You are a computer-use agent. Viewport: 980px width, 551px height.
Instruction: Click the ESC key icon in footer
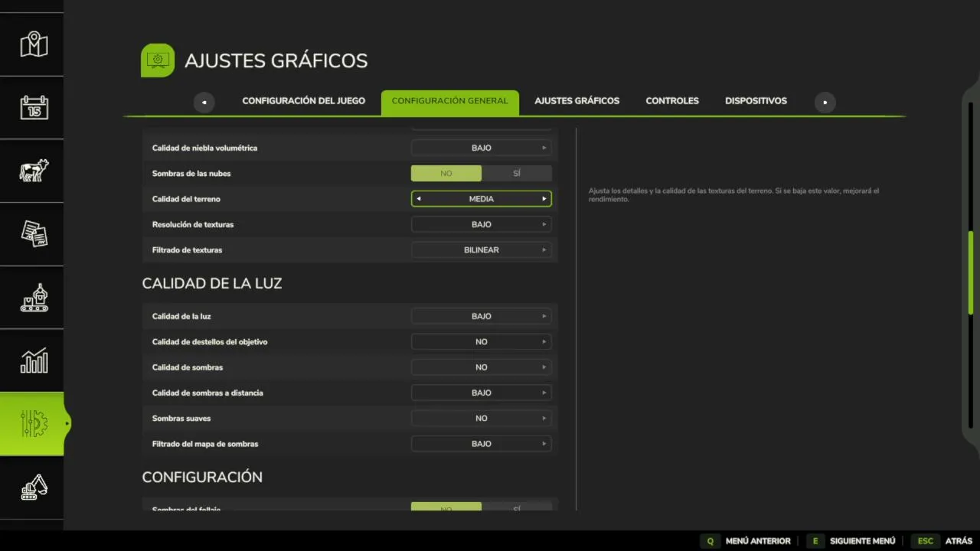[x=925, y=541]
